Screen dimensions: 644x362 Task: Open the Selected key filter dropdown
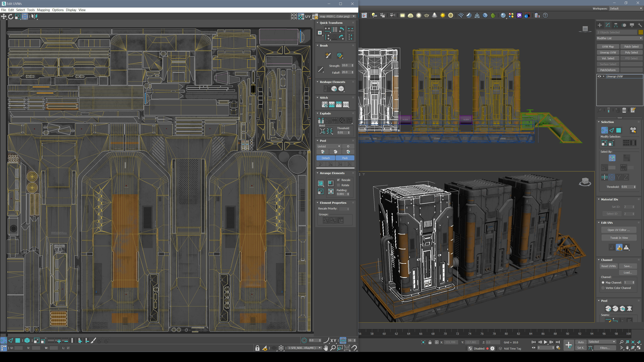pos(602,342)
